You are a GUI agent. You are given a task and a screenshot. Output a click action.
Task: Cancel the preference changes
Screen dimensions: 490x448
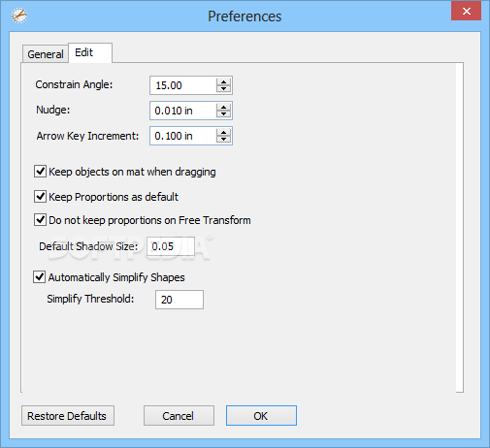click(179, 416)
